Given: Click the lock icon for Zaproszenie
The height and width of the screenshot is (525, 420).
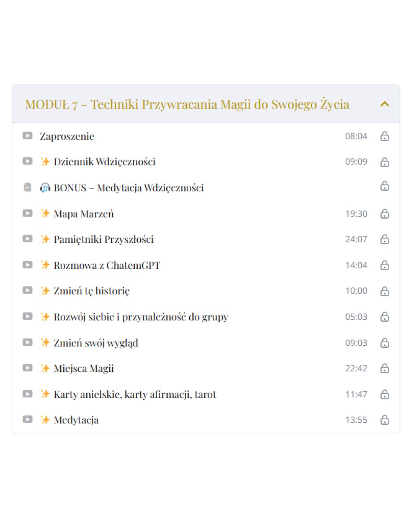Looking at the screenshot, I should [384, 136].
